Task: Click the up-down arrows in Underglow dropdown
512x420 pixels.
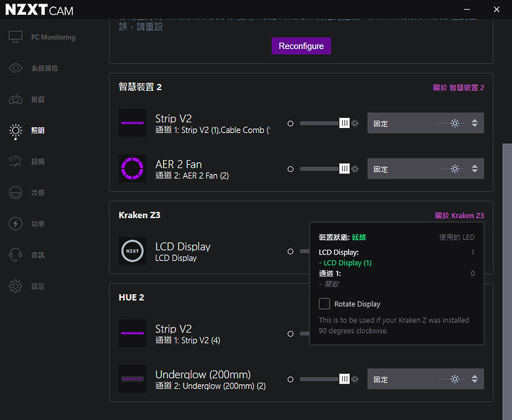Action: (474, 379)
